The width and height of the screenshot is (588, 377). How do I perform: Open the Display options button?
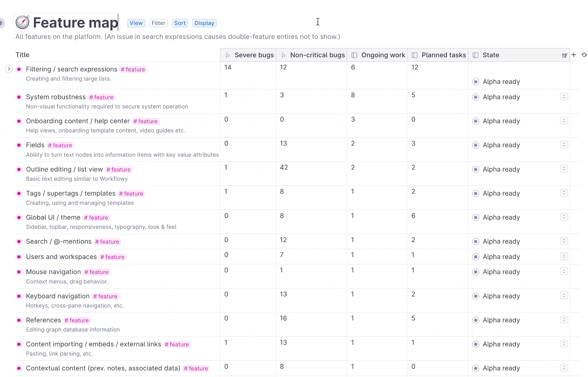[204, 23]
